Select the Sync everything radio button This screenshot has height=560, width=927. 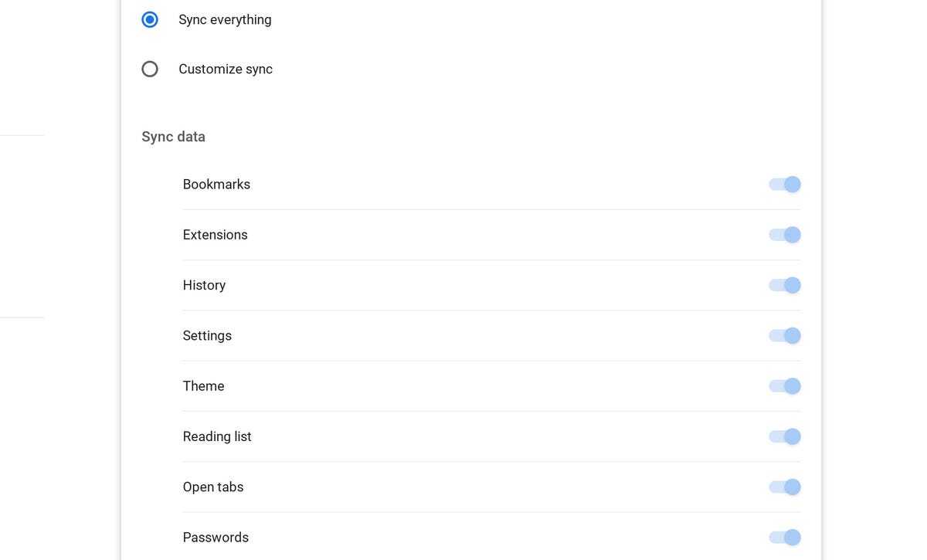(x=150, y=19)
